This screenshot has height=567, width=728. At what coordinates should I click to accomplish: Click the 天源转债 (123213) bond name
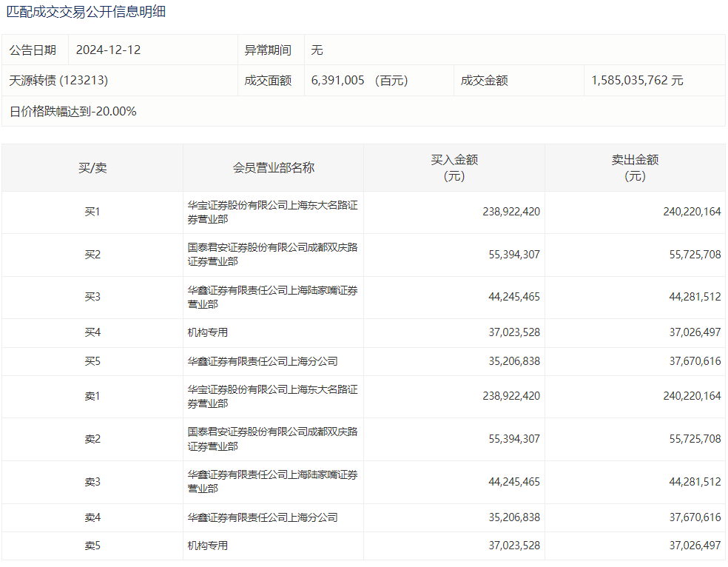(58, 81)
